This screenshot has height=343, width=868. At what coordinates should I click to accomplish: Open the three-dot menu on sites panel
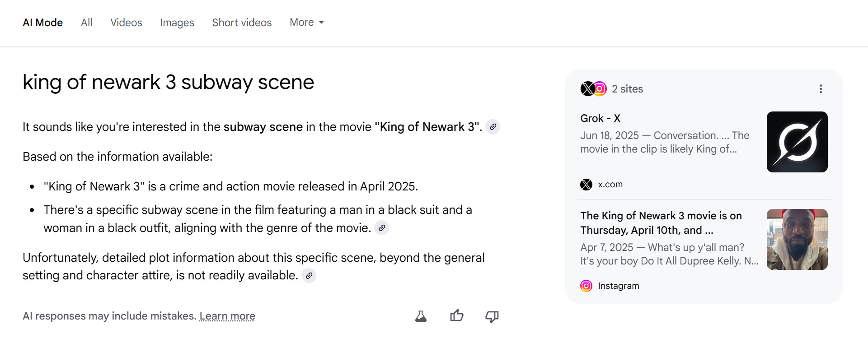pyautogui.click(x=821, y=89)
